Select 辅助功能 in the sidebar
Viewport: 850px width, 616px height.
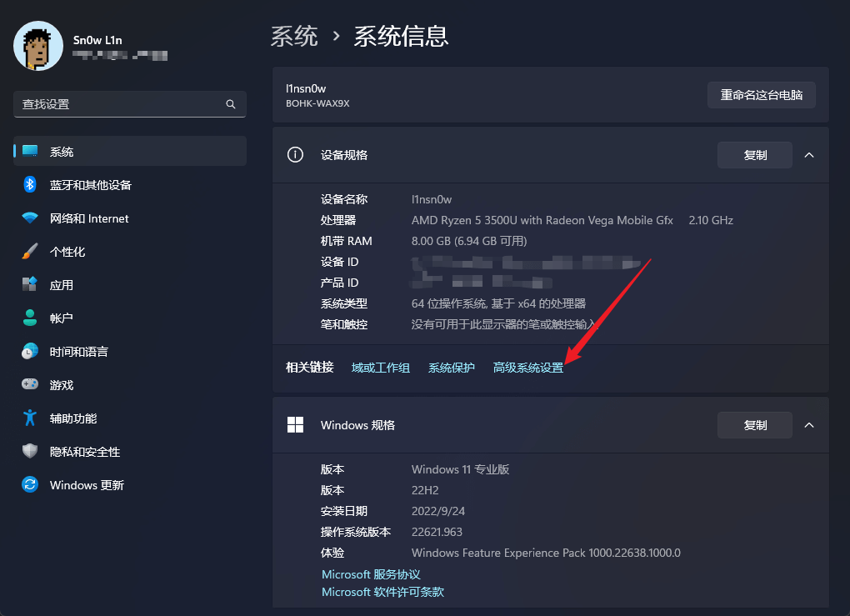pos(130,418)
